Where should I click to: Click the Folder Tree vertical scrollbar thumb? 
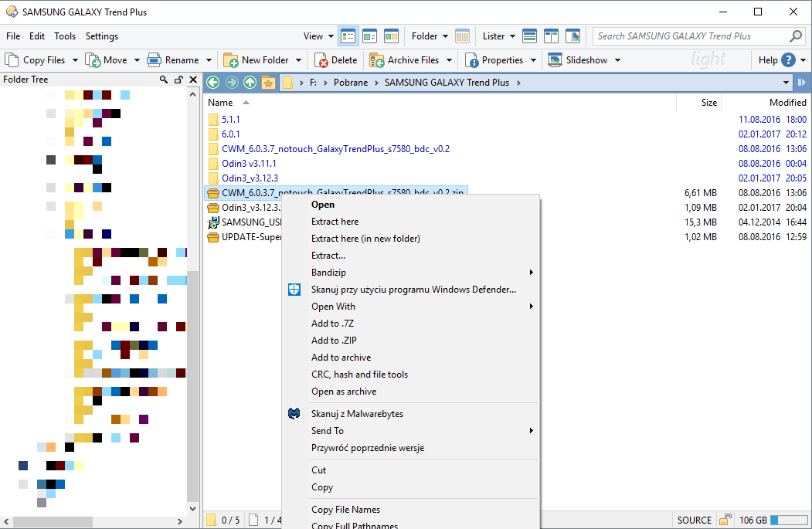coord(192,385)
